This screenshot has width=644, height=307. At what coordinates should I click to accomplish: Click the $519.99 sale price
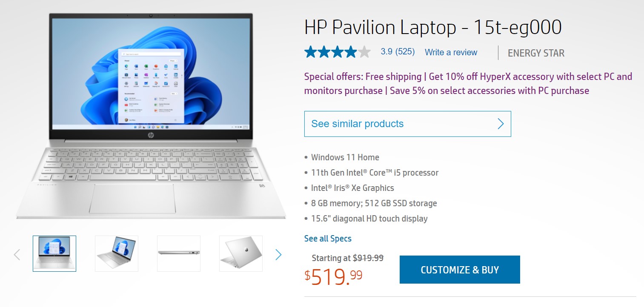pos(334,277)
